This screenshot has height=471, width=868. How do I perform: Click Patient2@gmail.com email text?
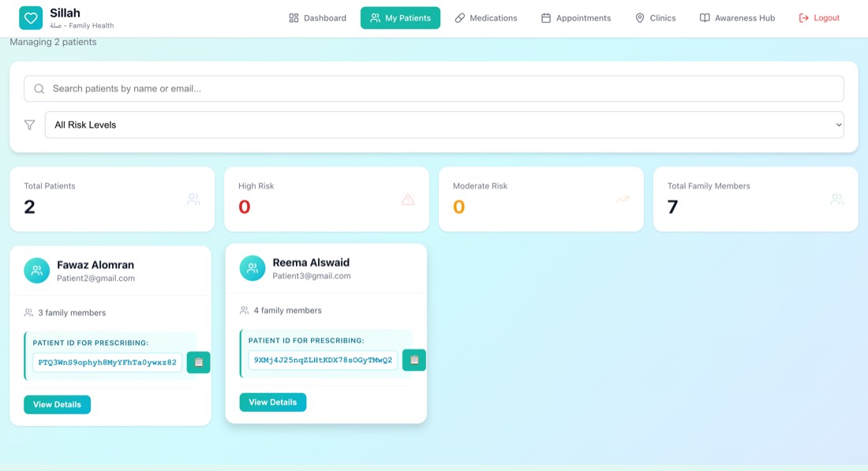pos(95,278)
